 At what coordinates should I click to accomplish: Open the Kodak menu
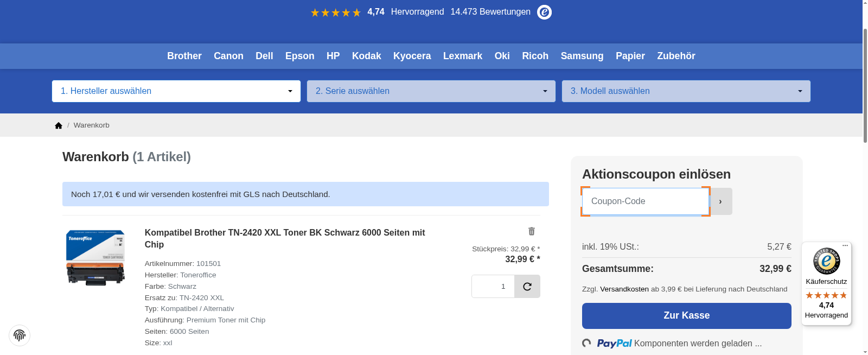367,56
